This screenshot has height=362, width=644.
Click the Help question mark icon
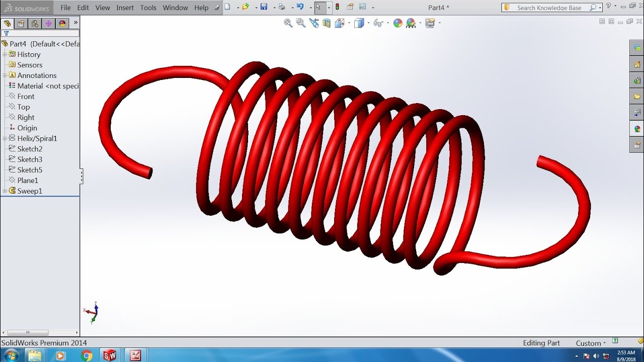pyautogui.click(x=609, y=7)
